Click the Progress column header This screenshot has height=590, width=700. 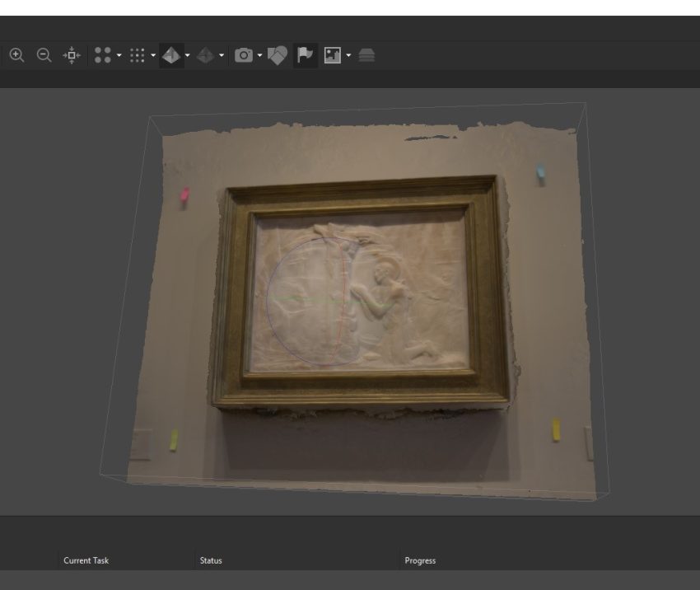point(420,560)
